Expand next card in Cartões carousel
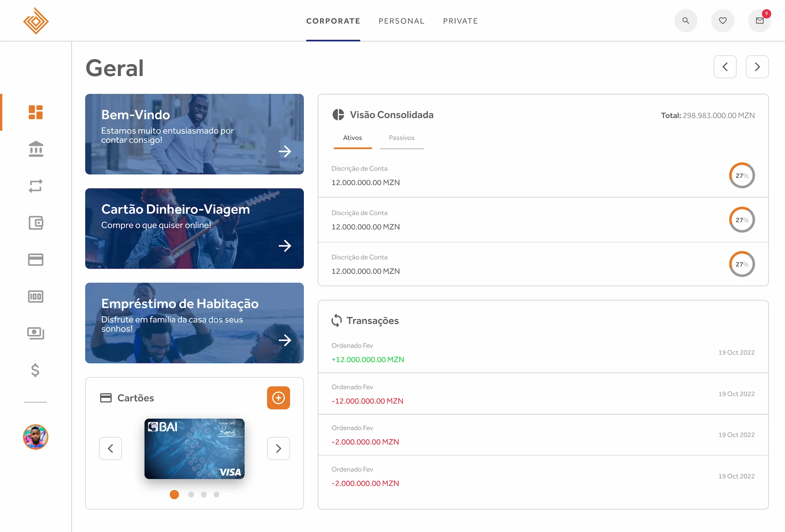This screenshot has width=785, height=532. [277, 448]
